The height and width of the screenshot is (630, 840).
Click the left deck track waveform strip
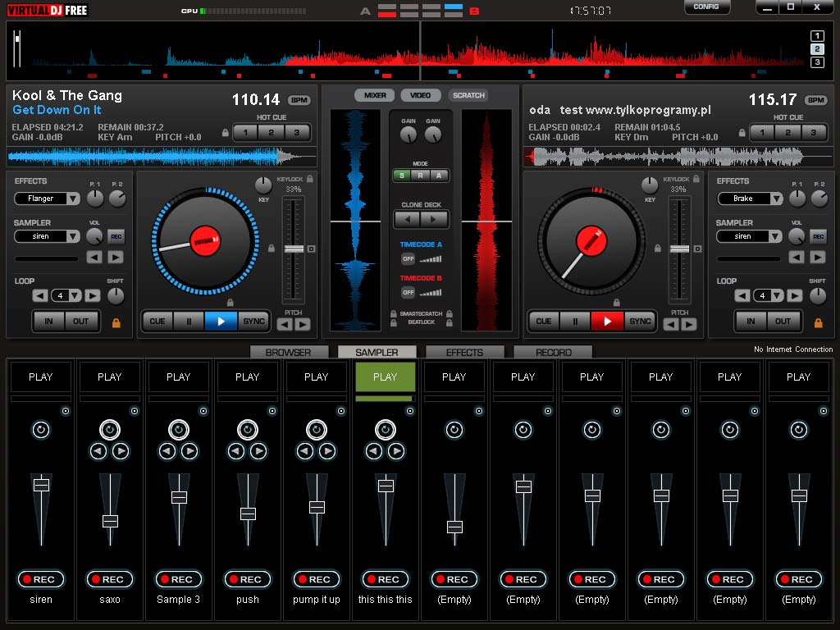(162, 157)
